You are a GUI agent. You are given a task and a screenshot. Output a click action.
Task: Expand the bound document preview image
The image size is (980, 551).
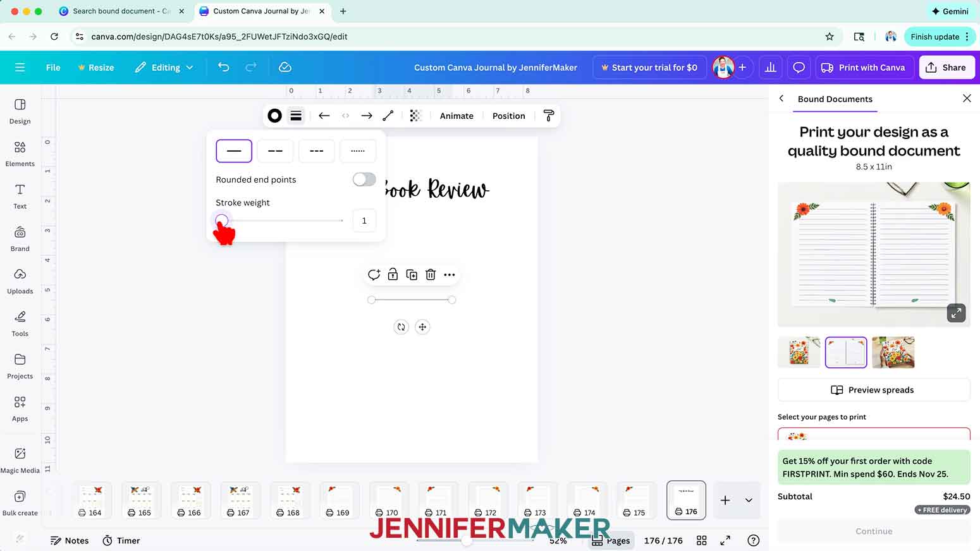pyautogui.click(x=956, y=312)
